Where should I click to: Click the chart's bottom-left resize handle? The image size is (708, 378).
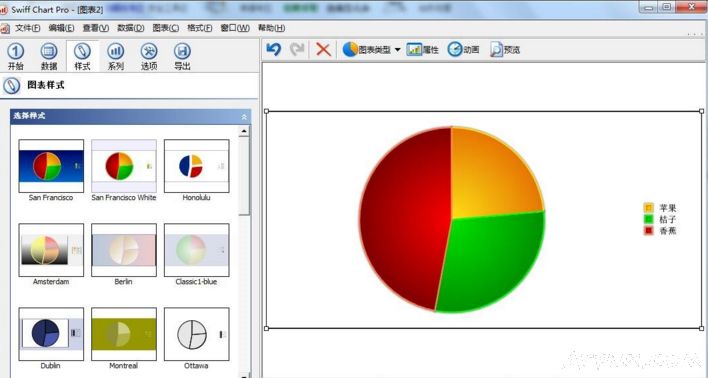pyautogui.click(x=266, y=328)
